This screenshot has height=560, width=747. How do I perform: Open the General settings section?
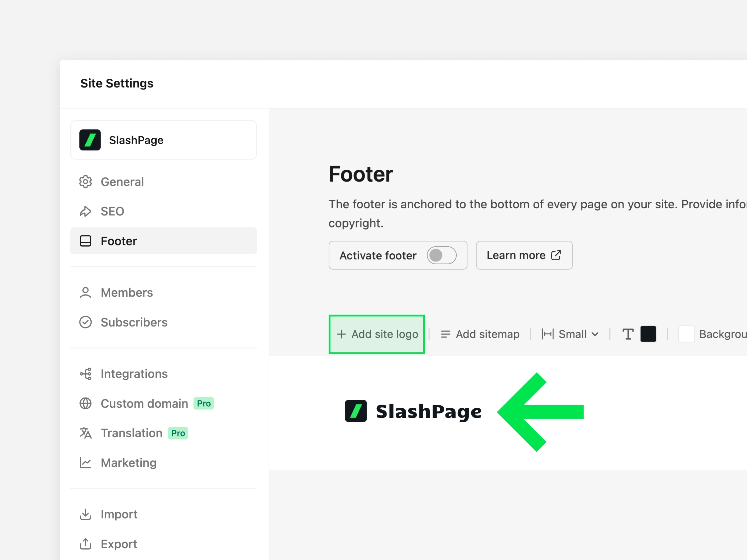click(x=163, y=182)
